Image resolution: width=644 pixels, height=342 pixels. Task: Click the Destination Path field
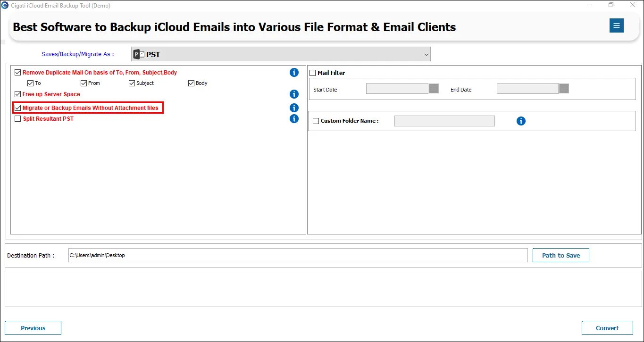[298, 255]
